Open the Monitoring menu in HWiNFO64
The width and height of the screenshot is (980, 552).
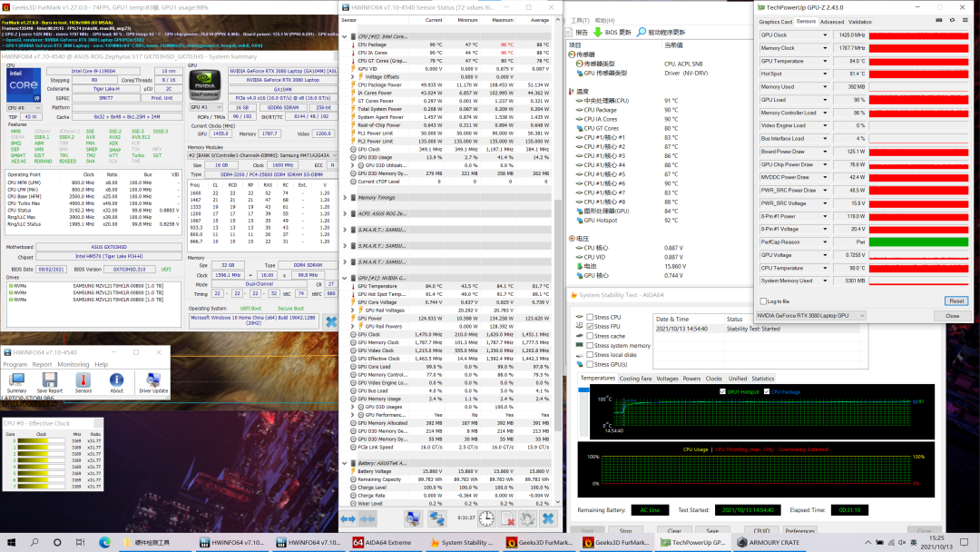click(x=73, y=364)
